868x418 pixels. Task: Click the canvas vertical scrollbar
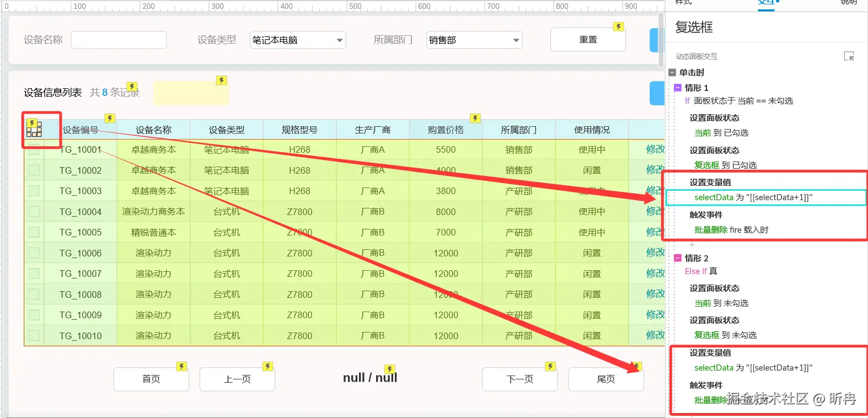coord(661,40)
